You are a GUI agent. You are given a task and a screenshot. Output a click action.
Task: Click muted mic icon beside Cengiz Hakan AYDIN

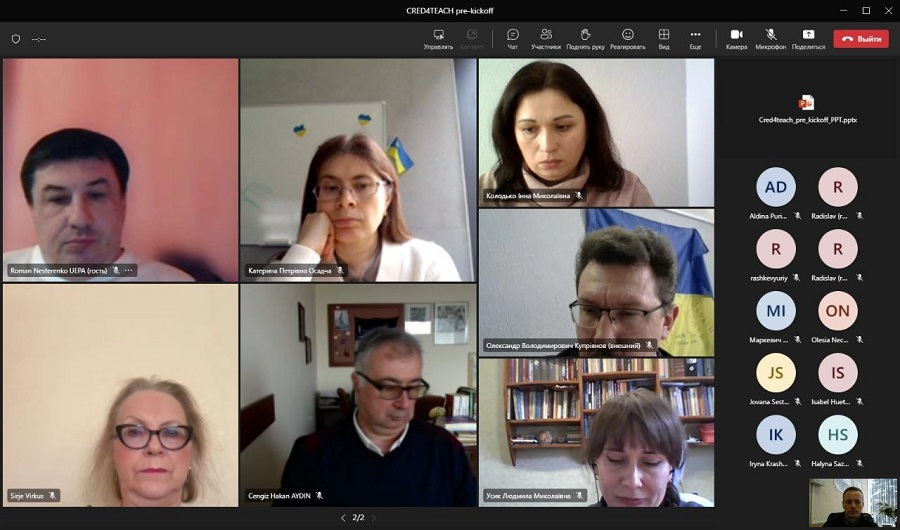pos(320,496)
